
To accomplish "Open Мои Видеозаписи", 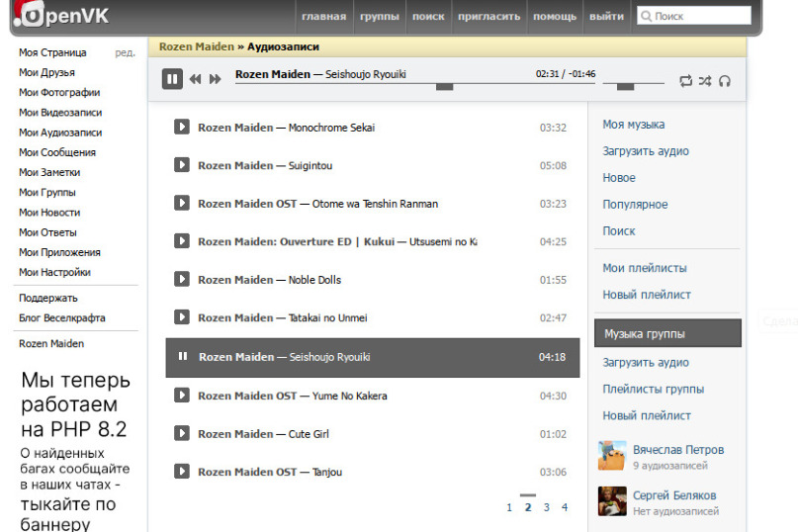I will click(x=60, y=113).
